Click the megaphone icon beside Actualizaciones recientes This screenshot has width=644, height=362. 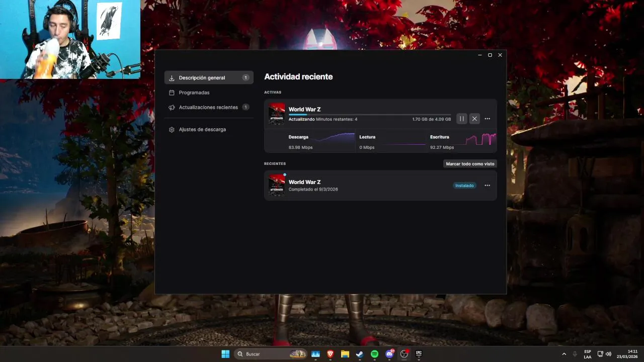pyautogui.click(x=172, y=107)
